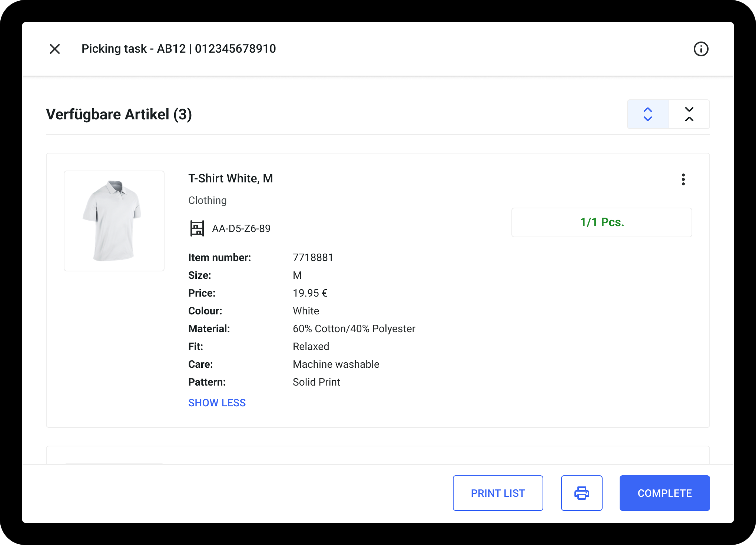Click the Verfügbare Artikel (3) heading
The width and height of the screenshot is (756, 545).
pos(119,115)
